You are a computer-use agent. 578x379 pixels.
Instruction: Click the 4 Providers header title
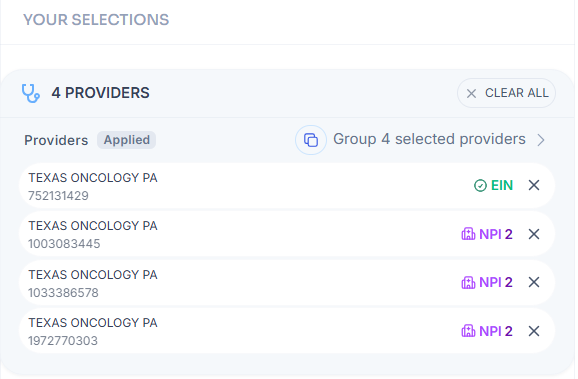point(100,93)
